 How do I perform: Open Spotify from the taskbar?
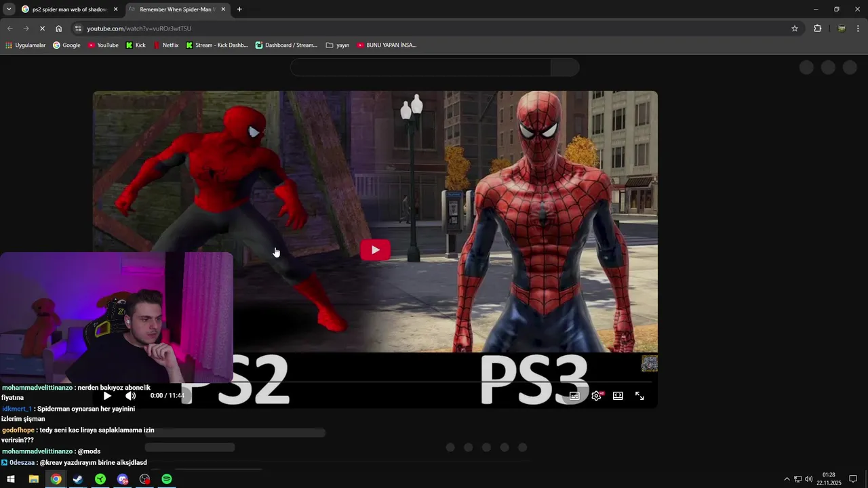click(x=167, y=479)
